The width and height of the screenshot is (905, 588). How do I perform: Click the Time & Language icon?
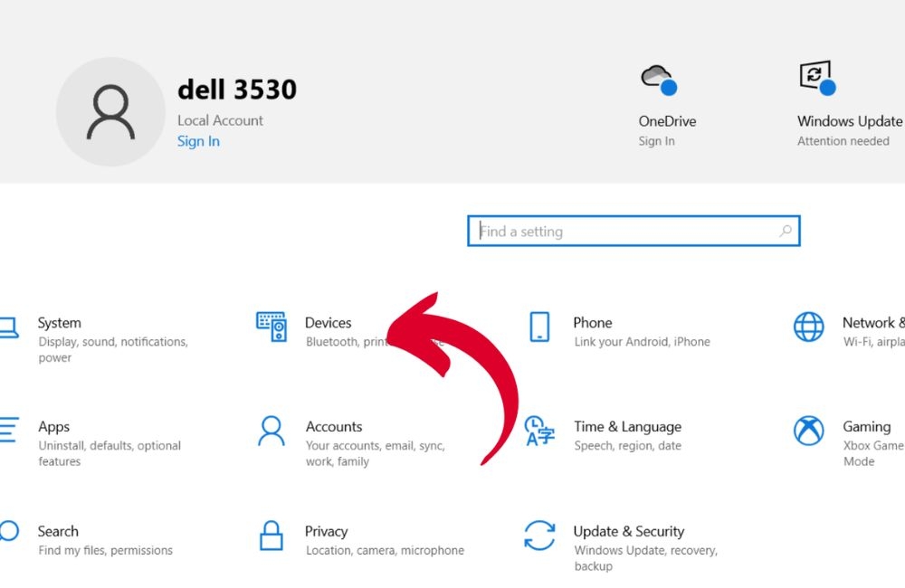[539, 431]
